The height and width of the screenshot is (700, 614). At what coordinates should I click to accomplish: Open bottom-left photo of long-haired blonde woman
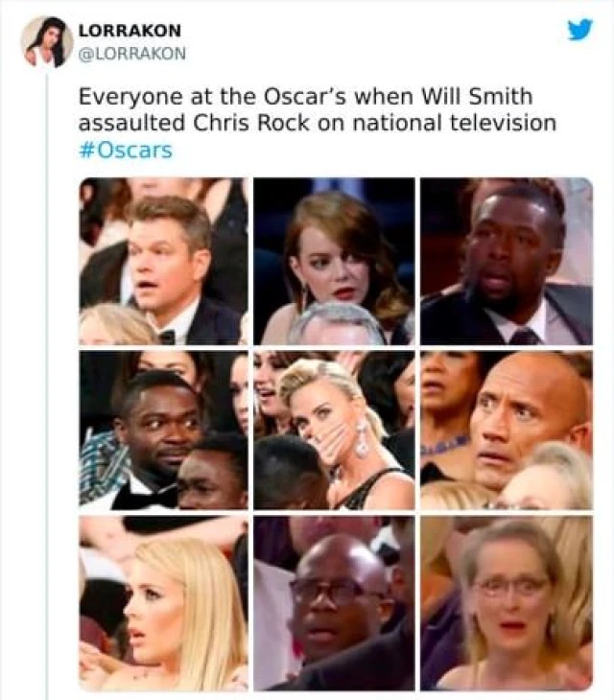(x=163, y=603)
